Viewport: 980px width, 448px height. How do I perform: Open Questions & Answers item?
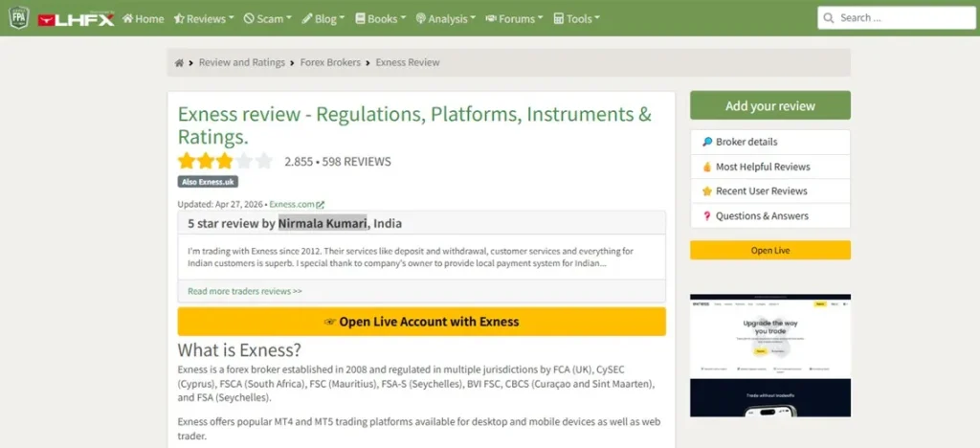[770, 216]
